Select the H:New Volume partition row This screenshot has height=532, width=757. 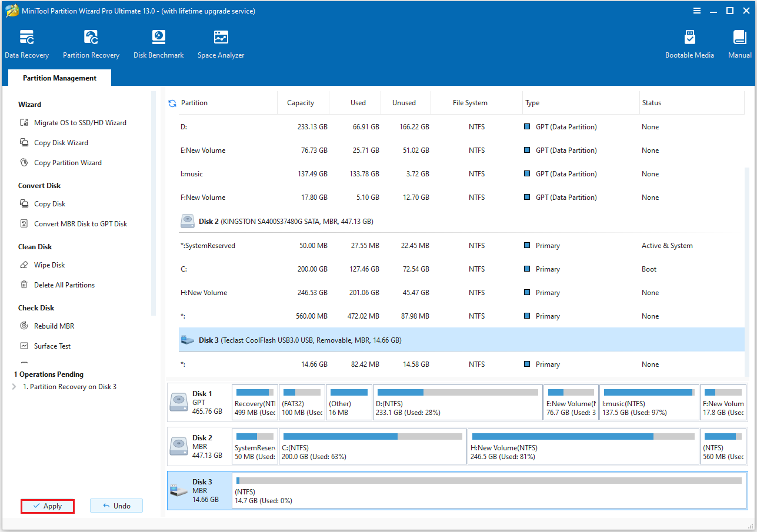pyautogui.click(x=462, y=293)
